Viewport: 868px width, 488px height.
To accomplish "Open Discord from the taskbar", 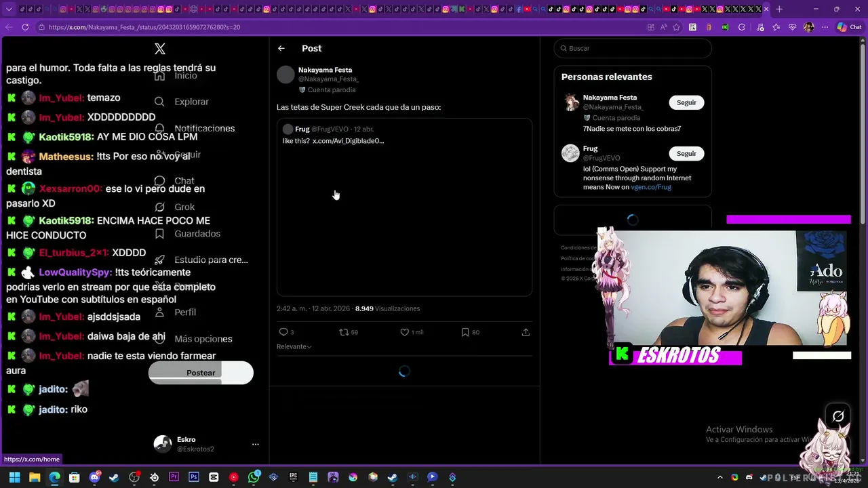I will click(94, 477).
